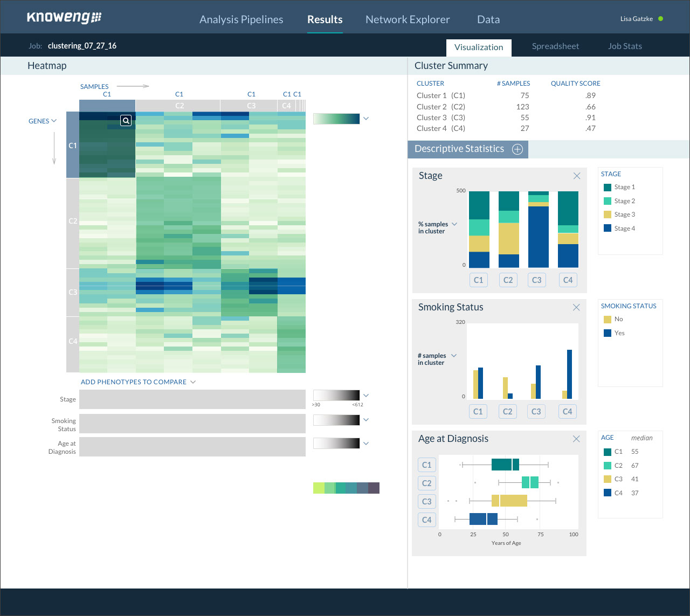Image resolution: width=690 pixels, height=616 pixels.
Task: Click the KnowEnG logo
Action: click(64, 17)
